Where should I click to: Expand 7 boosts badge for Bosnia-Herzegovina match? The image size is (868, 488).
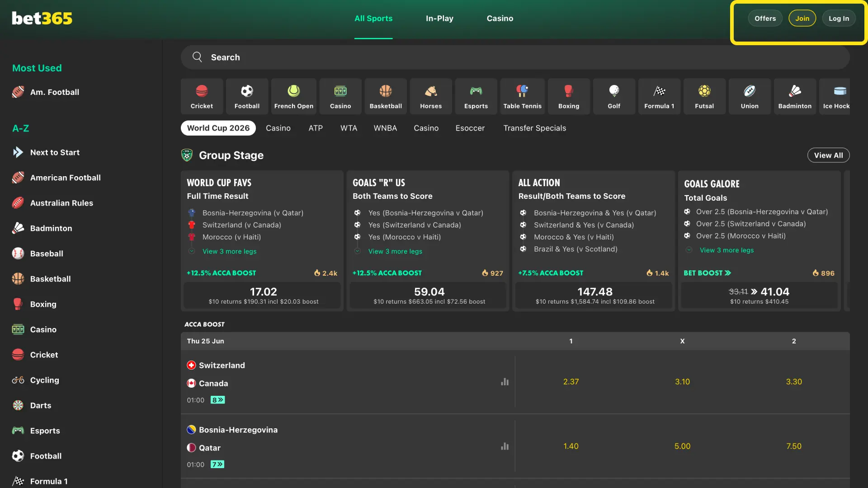pos(217,465)
